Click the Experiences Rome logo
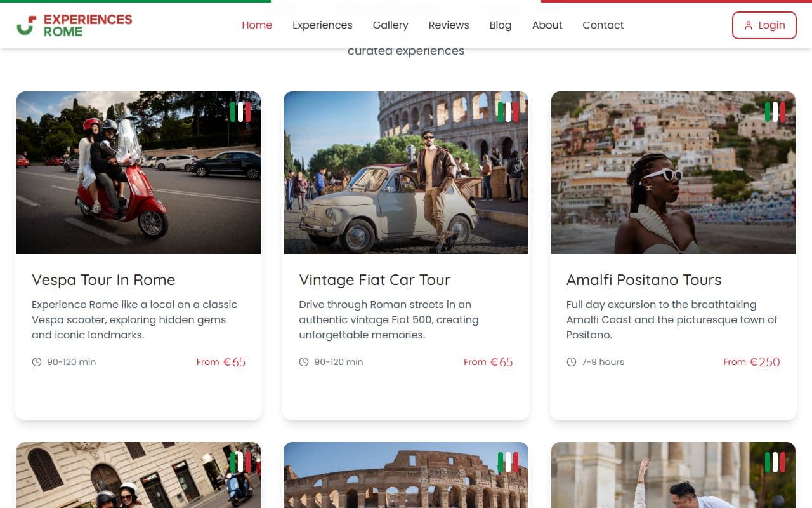 (74, 25)
